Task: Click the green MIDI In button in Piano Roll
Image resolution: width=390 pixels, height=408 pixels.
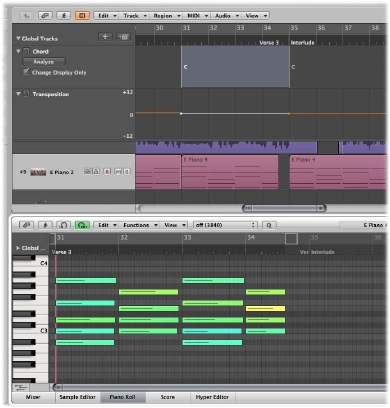Action: (x=82, y=225)
